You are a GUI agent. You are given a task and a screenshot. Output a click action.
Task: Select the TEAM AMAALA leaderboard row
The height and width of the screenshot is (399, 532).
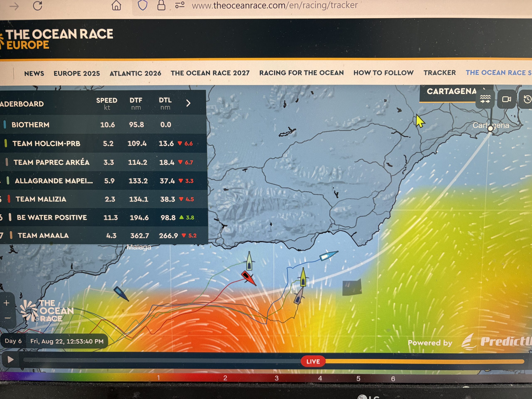pos(104,235)
